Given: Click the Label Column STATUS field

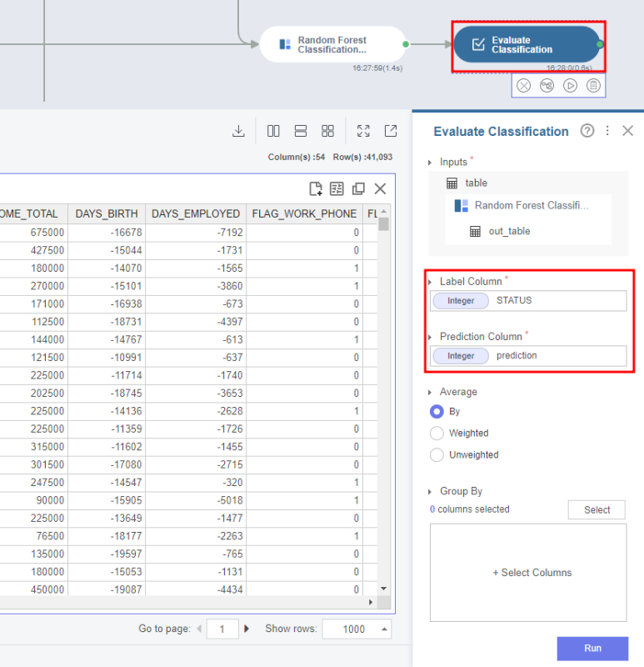Looking at the screenshot, I should tap(528, 301).
